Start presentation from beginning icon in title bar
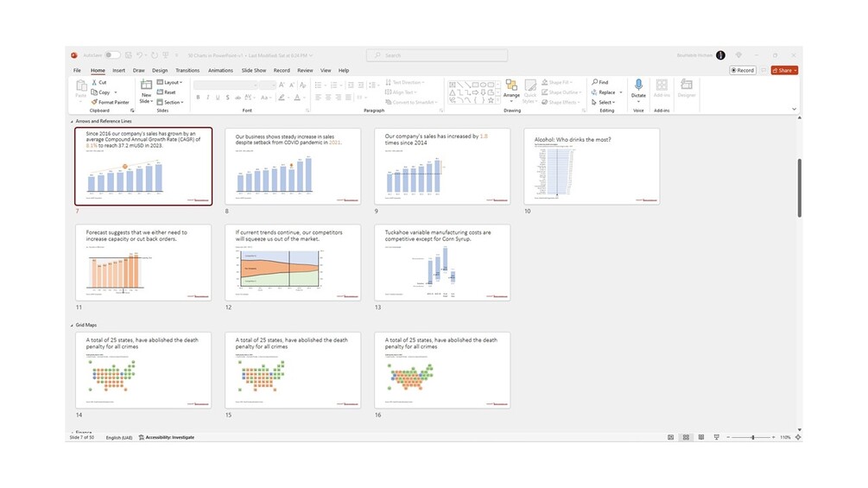 [165, 55]
